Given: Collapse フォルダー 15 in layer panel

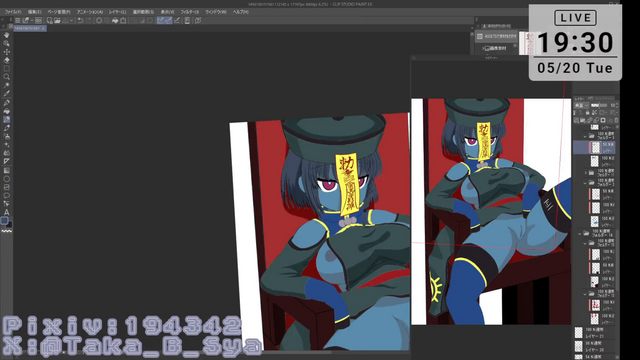Looking at the screenshot, I should pos(585,243).
